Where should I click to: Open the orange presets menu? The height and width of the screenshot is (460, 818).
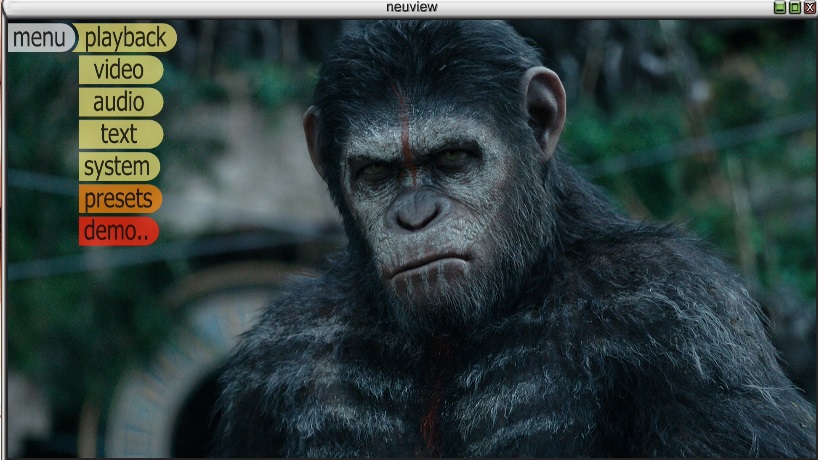point(120,199)
